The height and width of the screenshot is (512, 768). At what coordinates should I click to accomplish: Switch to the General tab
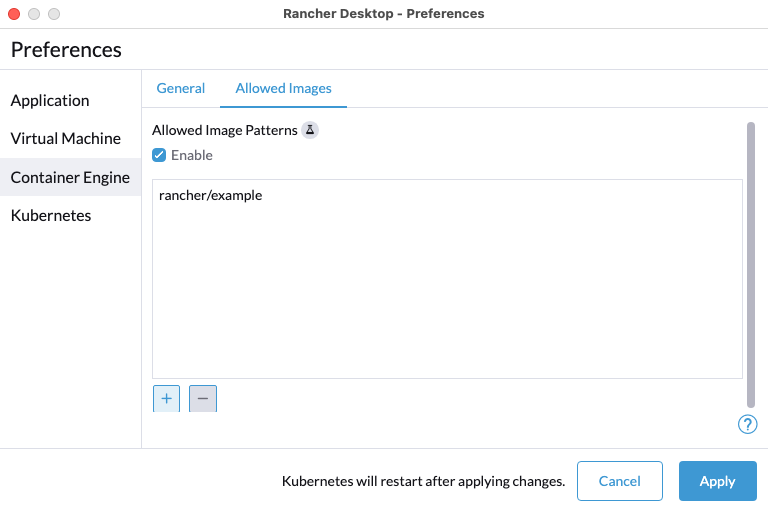(x=181, y=88)
